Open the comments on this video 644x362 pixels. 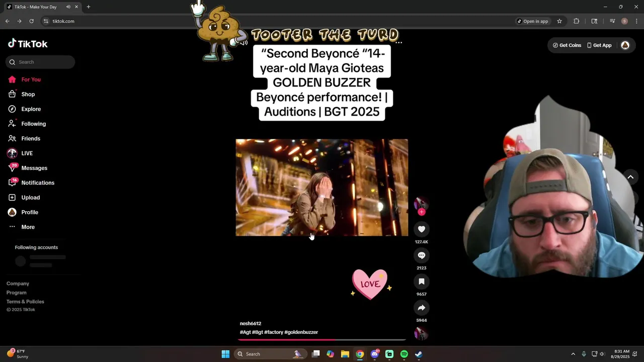point(422,255)
